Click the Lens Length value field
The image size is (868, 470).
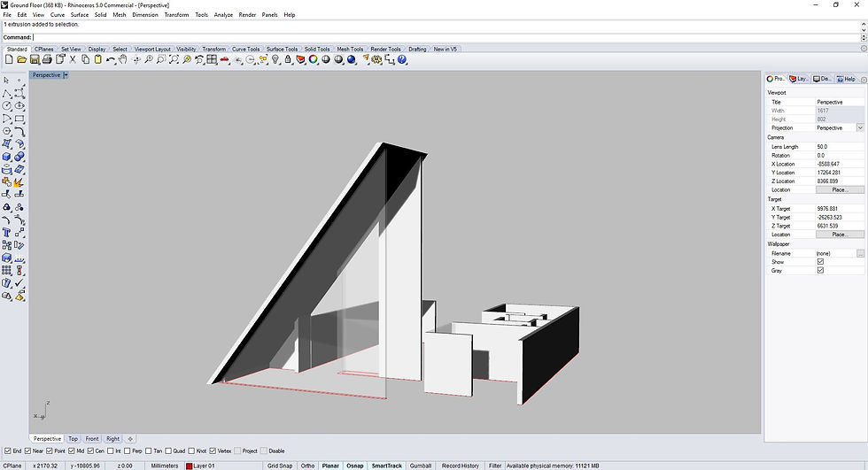coord(840,147)
